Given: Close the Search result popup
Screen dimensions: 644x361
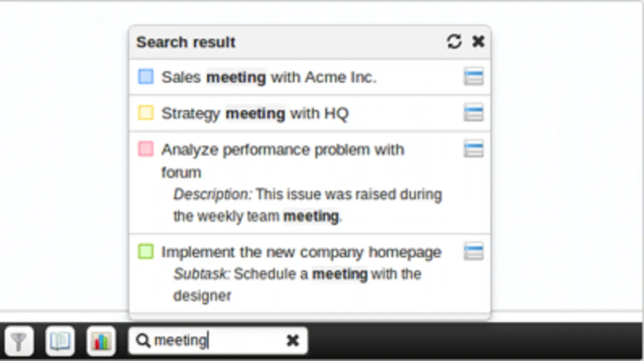Looking at the screenshot, I should pyautogui.click(x=478, y=41).
